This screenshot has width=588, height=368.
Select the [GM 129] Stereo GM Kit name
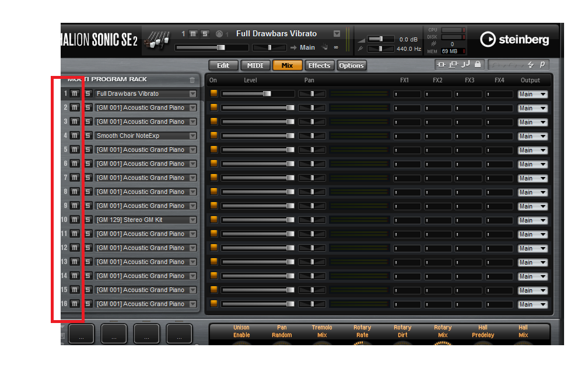(x=129, y=220)
